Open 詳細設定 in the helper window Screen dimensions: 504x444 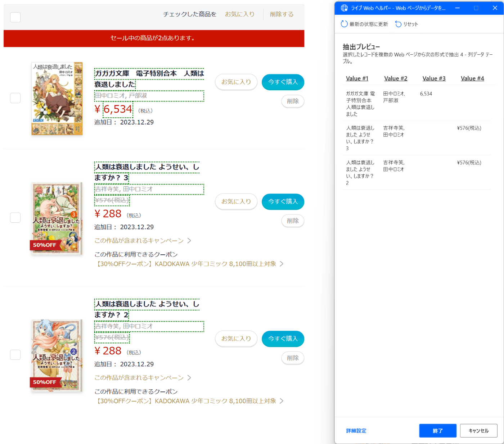(356, 431)
